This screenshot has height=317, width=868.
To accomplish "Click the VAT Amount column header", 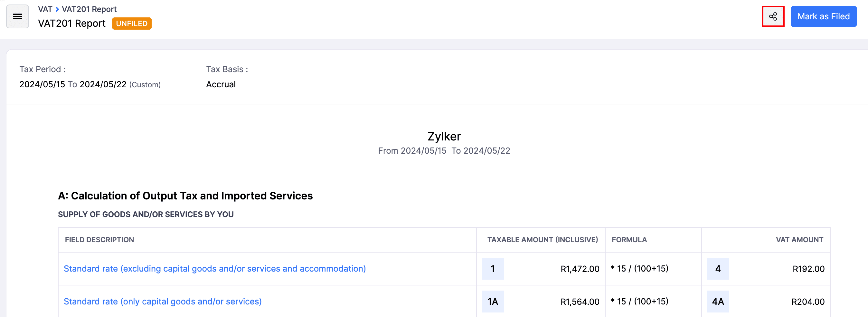I will point(799,240).
